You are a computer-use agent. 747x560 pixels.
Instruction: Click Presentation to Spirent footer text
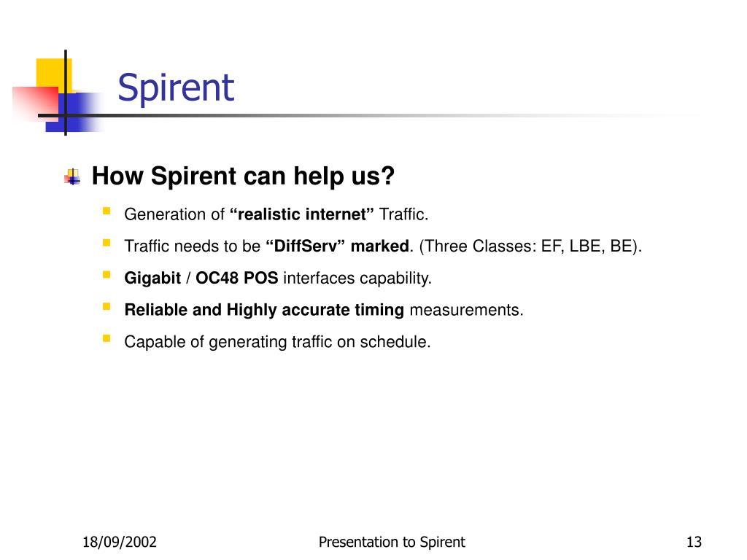click(392, 542)
